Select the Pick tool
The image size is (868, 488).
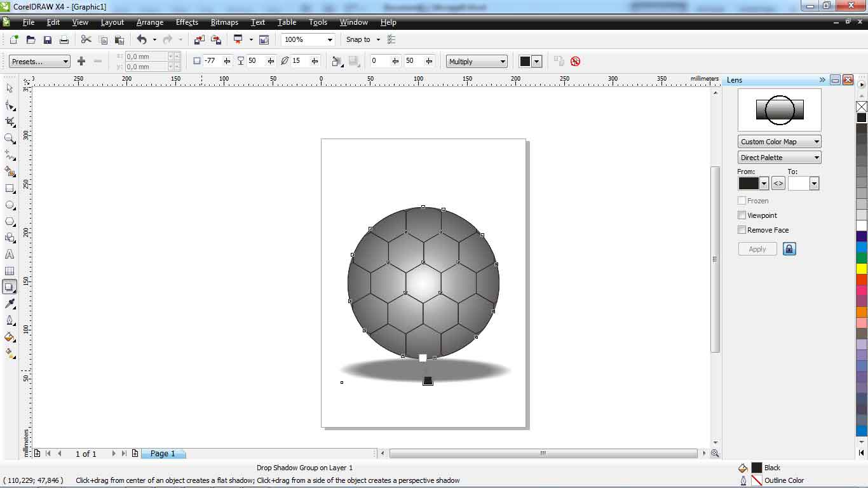pos(10,88)
